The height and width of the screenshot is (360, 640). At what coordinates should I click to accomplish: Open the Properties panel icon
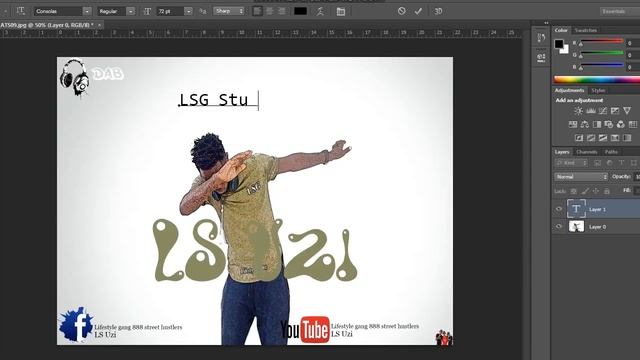541,58
